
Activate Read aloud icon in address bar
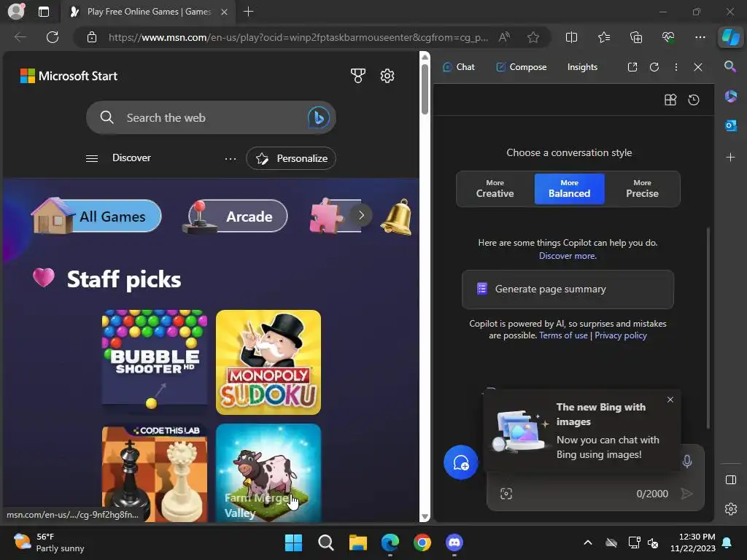click(x=504, y=37)
